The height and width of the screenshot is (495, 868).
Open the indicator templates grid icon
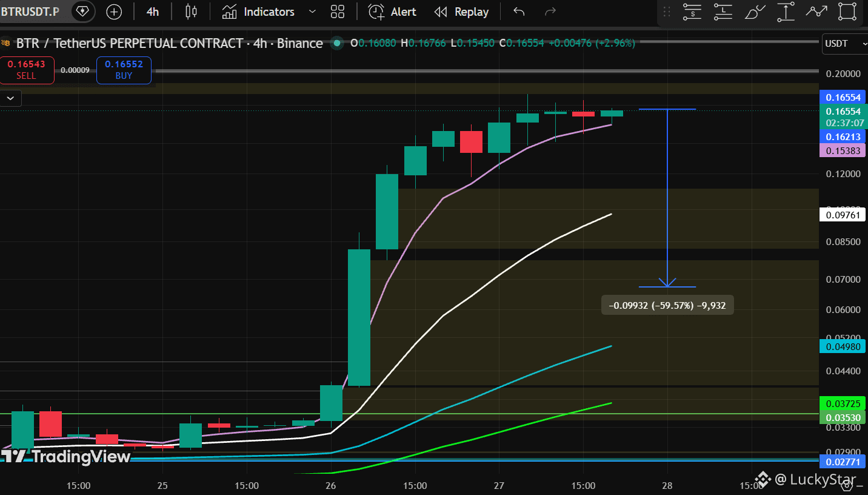tap(338, 12)
